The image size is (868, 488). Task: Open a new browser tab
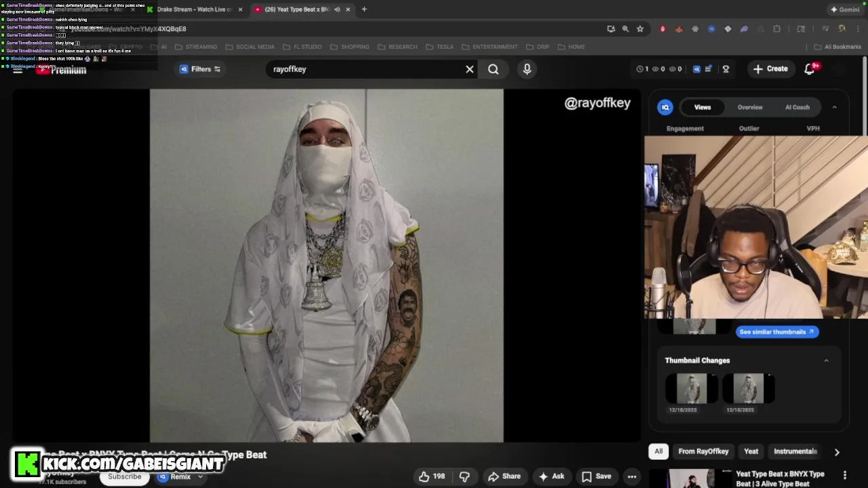(x=364, y=9)
